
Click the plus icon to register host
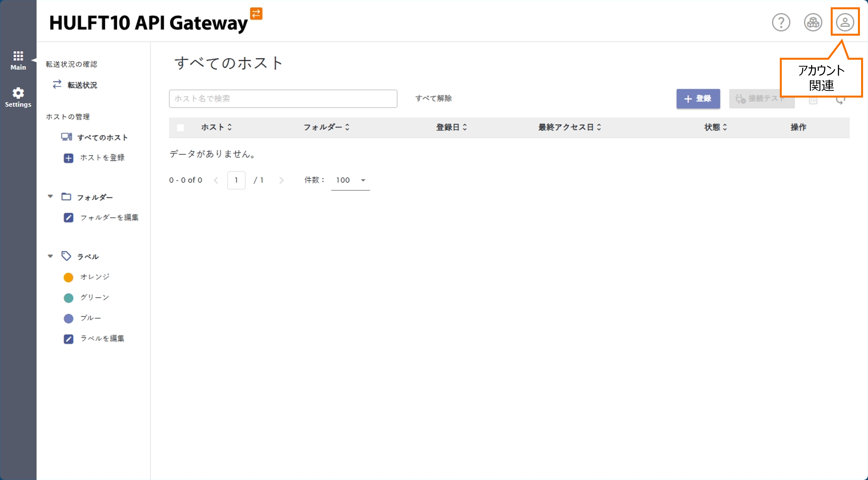pos(68,158)
